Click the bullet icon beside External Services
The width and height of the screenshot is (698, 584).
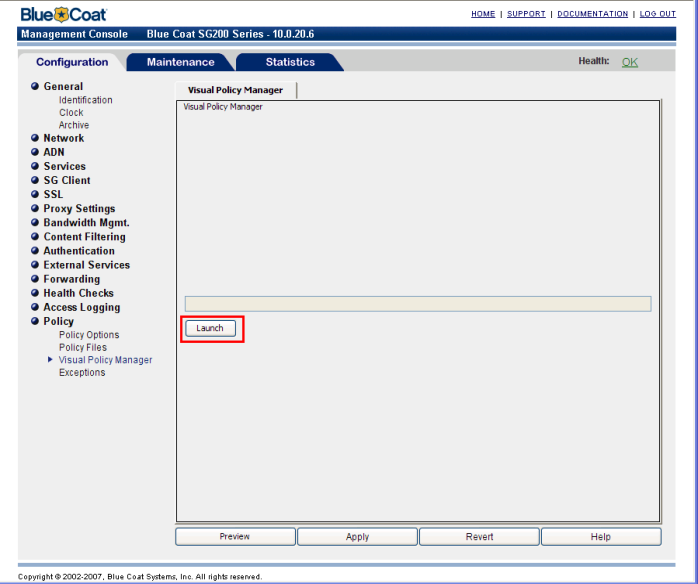(x=35, y=264)
